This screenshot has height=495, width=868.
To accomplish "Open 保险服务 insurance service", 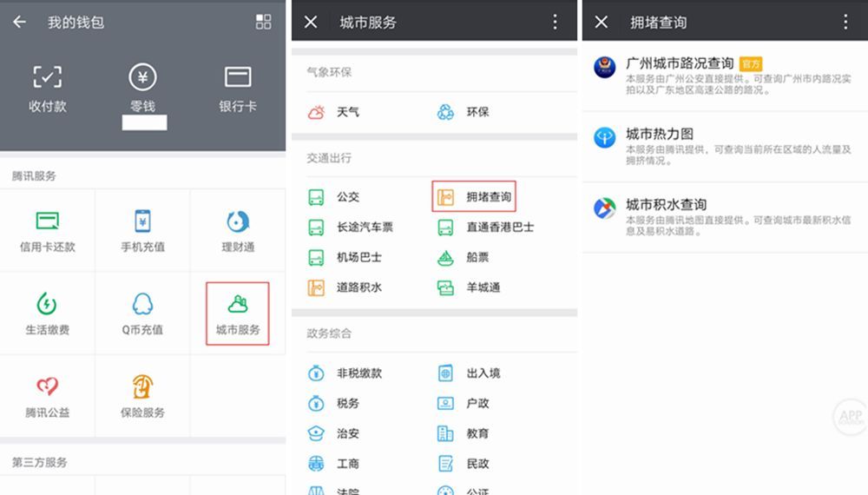I will click(x=142, y=396).
